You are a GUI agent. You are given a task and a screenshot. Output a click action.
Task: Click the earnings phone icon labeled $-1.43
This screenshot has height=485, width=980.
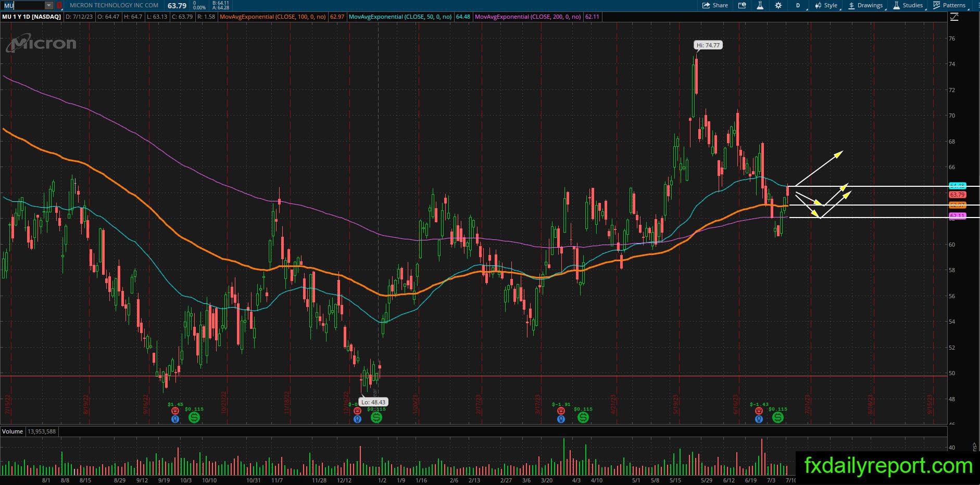tap(759, 411)
